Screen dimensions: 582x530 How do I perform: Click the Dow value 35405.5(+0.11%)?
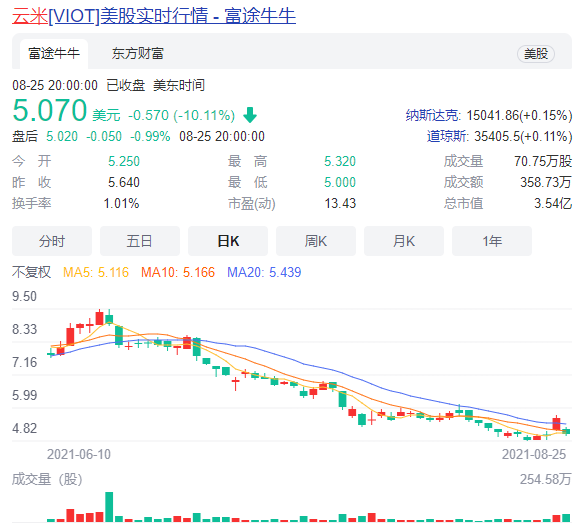(x=523, y=136)
